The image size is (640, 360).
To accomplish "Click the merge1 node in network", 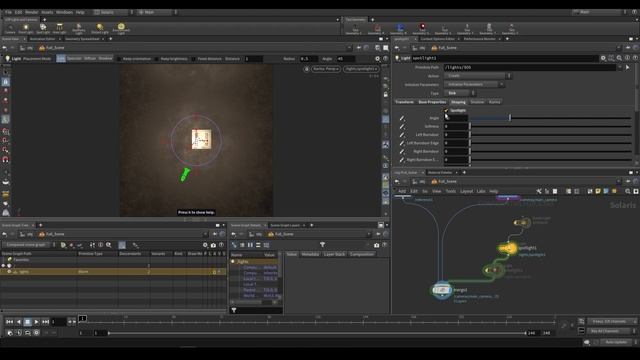I will (x=442, y=290).
